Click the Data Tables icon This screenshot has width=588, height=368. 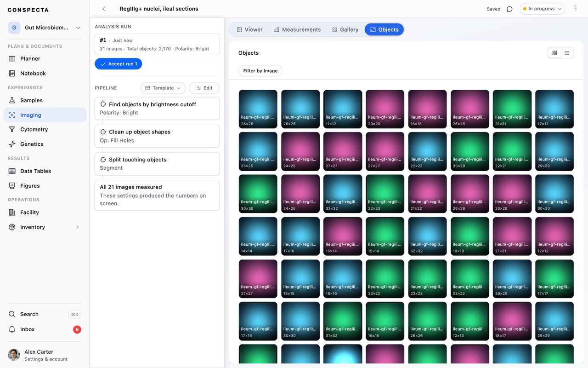tap(12, 171)
